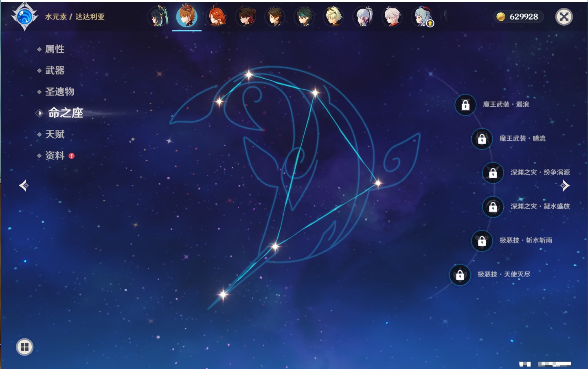Switch to the Hu Tao avatar
The height and width of the screenshot is (369, 588).
246,17
